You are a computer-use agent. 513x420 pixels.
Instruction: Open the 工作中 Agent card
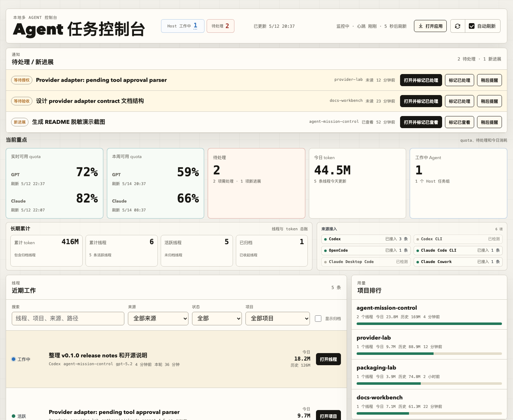pyautogui.click(x=458, y=183)
